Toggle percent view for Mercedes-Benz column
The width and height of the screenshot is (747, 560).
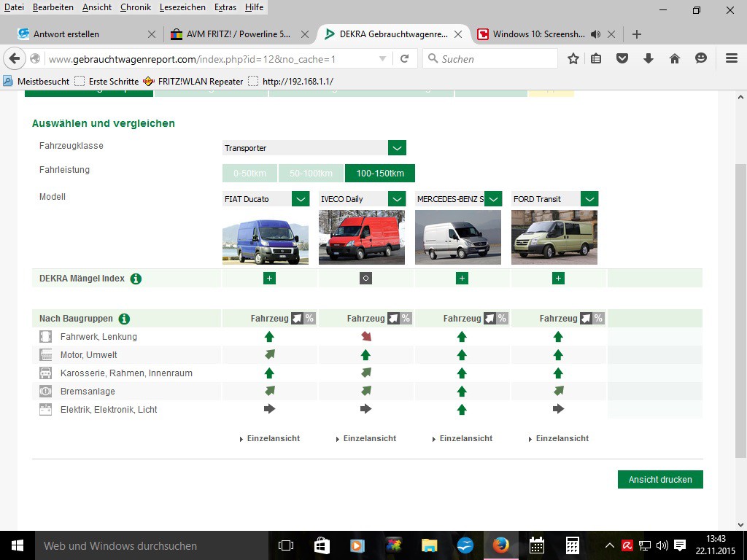click(x=502, y=318)
